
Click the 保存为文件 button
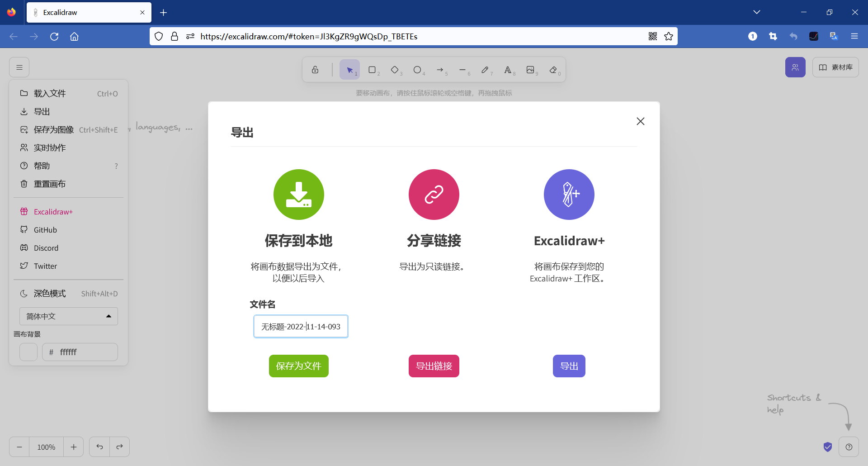click(x=299, y=366)
